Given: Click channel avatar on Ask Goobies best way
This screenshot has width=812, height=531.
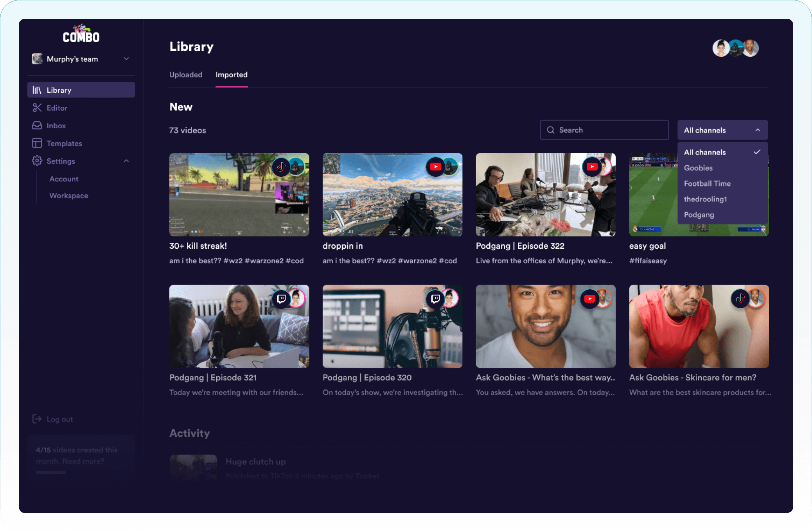Looking at the screenshot, I should point(604,299).
